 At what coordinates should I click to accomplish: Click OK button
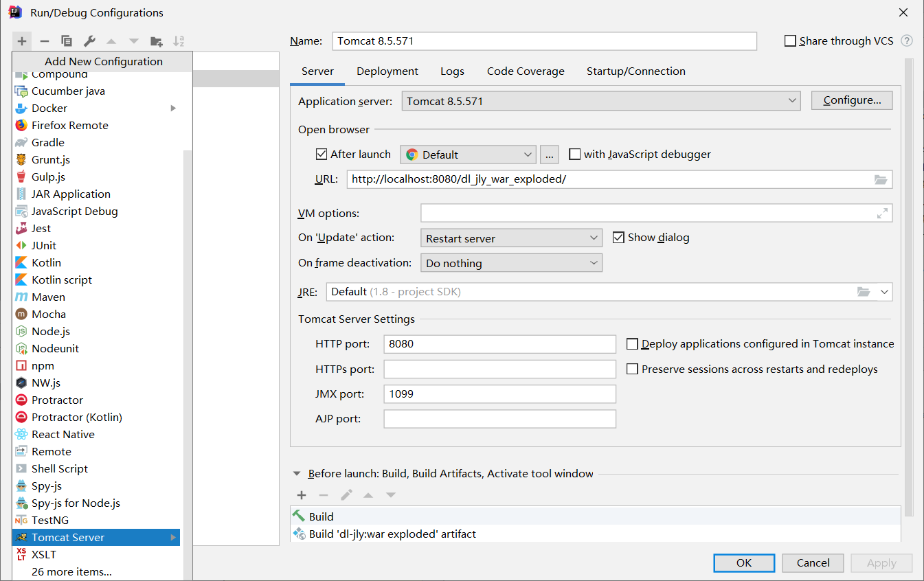[x=744, y=563]
